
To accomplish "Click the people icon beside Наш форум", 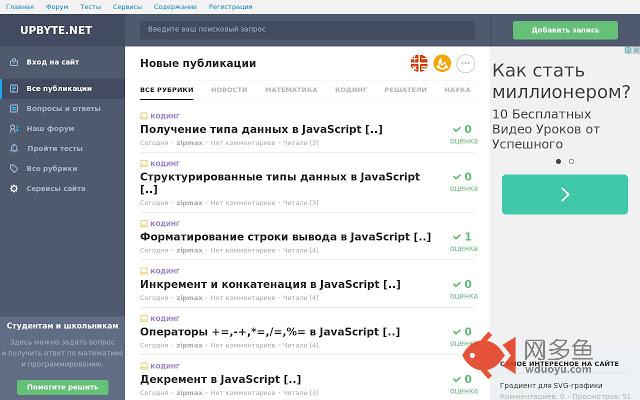I will point(14,128).
